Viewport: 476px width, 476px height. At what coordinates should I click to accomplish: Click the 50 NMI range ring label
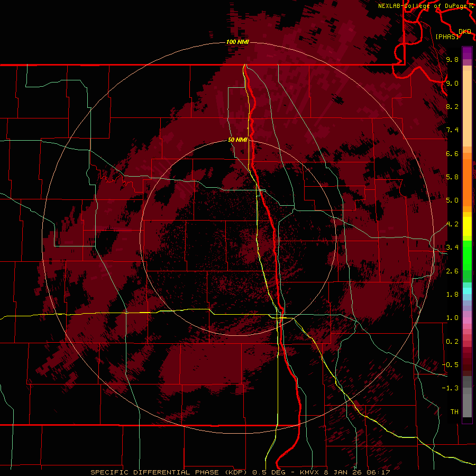pyautogui.click(x=237, y=140)
